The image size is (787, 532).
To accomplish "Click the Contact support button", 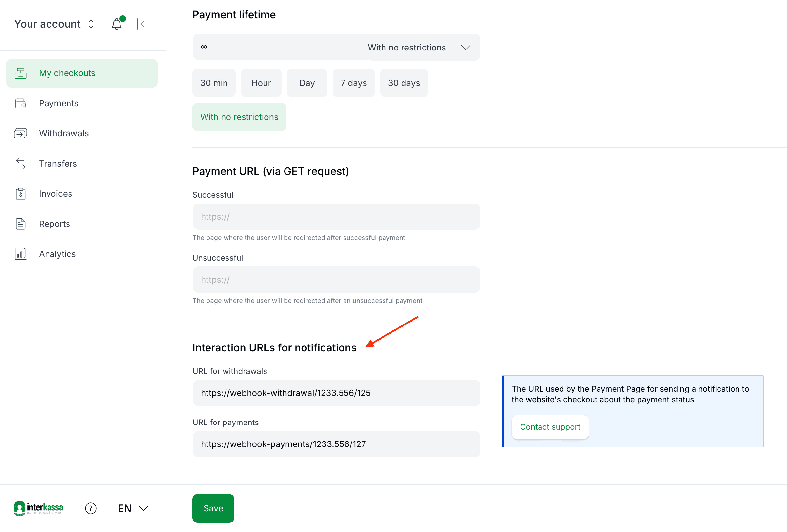I will click(x=550, y=427).
